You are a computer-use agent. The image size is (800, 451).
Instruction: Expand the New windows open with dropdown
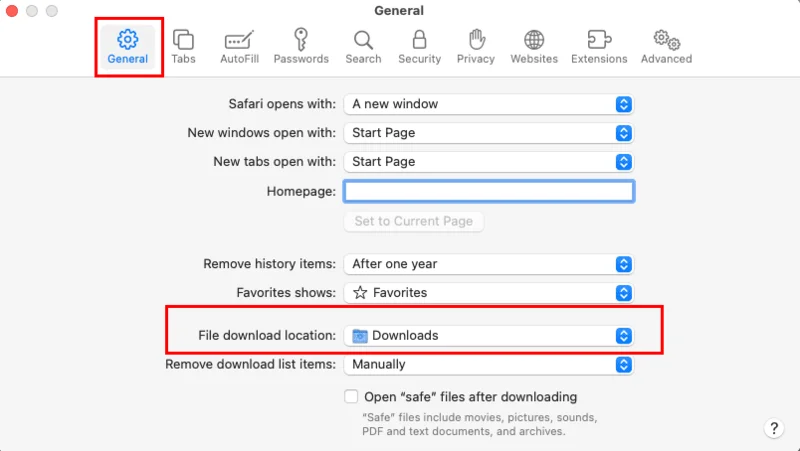[x=488, y=133]
